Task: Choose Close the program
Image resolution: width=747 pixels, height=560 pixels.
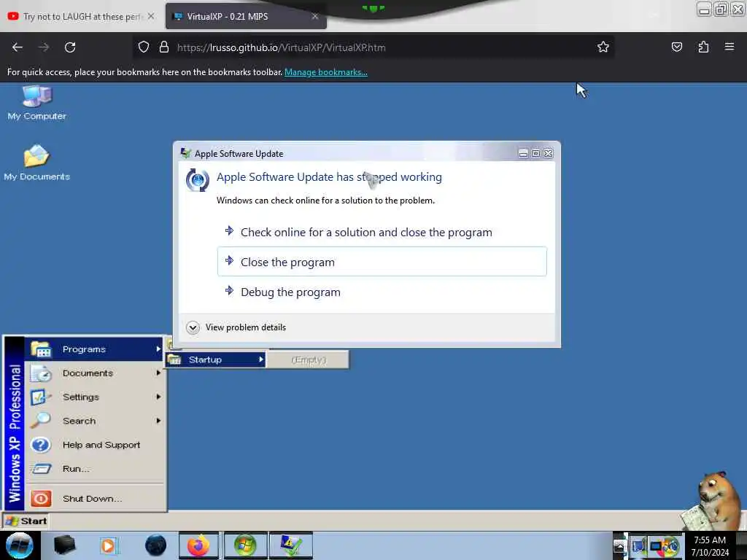Action: click(382, 262)
